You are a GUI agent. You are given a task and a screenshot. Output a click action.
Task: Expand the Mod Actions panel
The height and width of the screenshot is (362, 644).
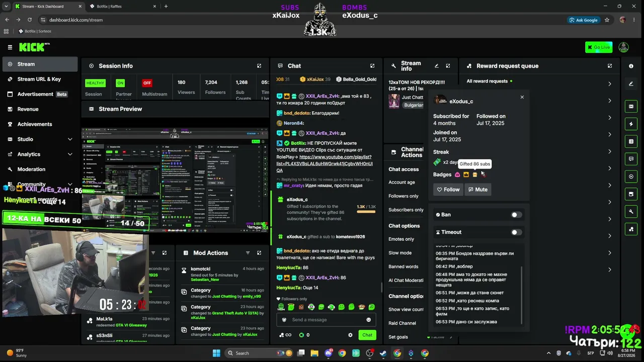point(259,253)
